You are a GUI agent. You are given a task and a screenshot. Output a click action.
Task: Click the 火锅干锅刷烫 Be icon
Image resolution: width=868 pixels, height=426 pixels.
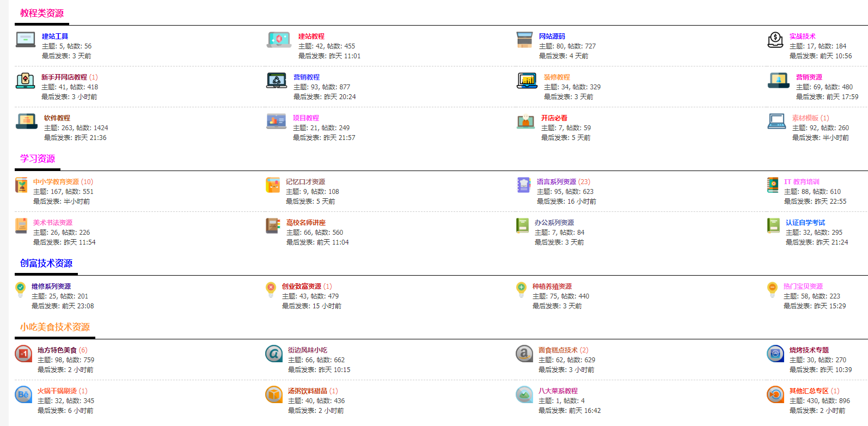coord(23,394)
